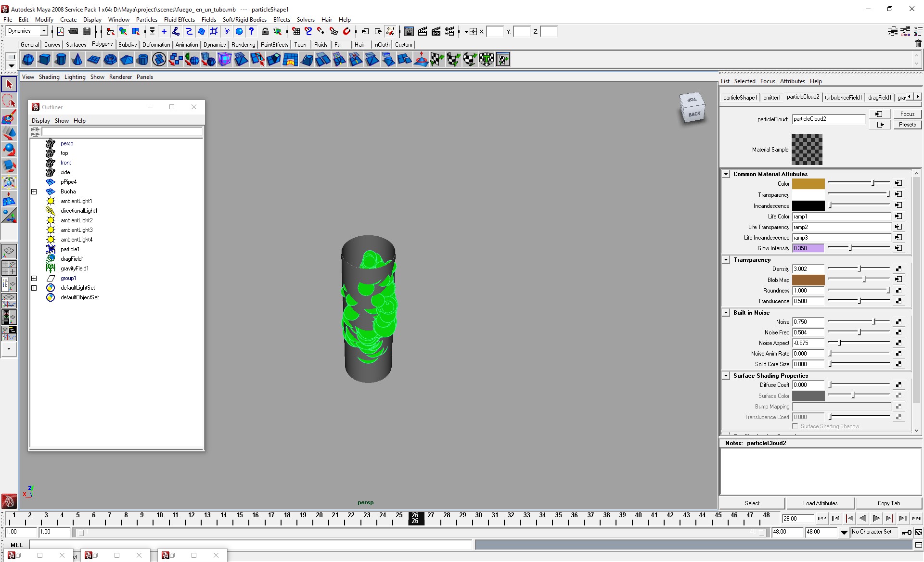Image resolution: width=924 pixels, height=562 pixels.
Task: Click the go to start of playback range button
Action: (x=822, y=518)
